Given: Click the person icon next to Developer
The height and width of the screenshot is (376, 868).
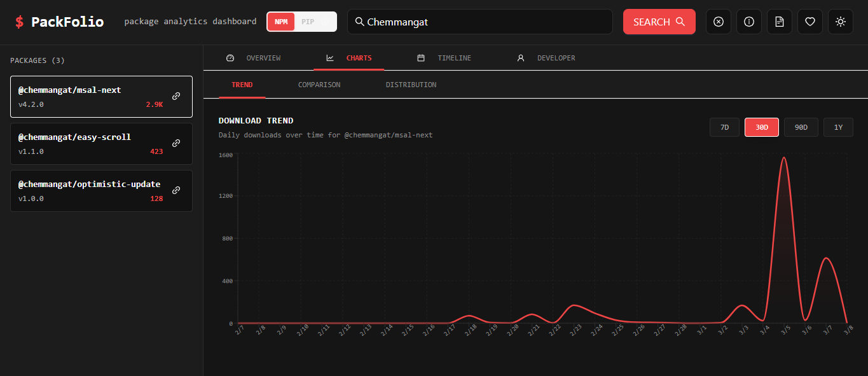Looking at the screenshot, I should tap(520, 57).
